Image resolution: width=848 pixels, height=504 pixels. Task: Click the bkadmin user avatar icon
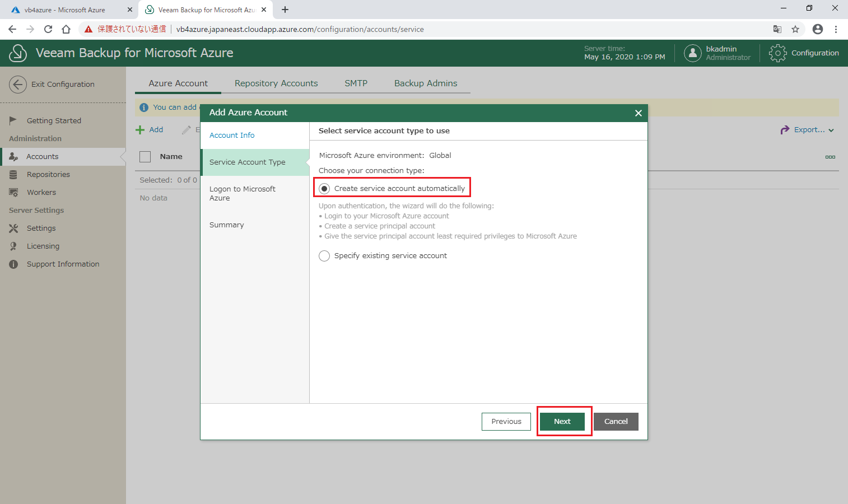(693, 53)
